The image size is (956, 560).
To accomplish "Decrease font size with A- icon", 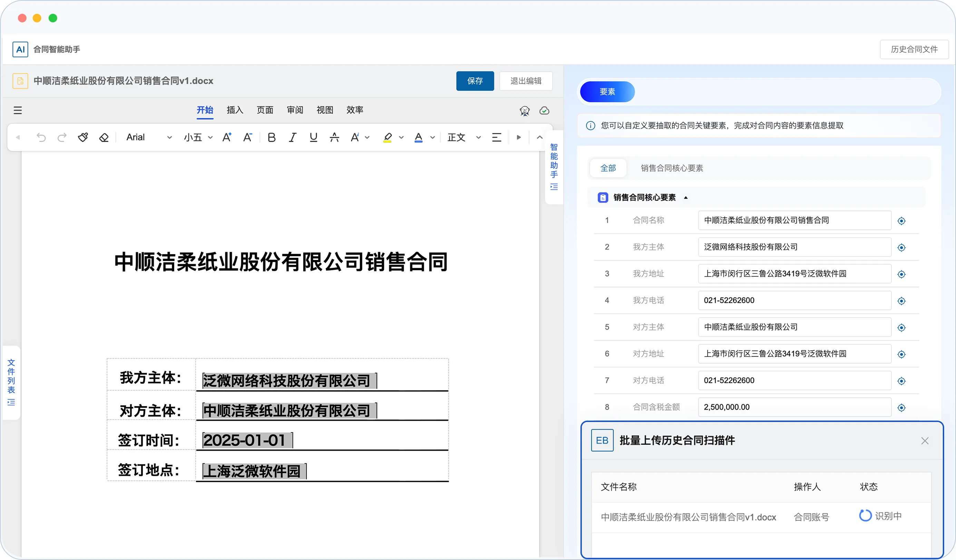I will pyautogui.click(x=247, y=137).
